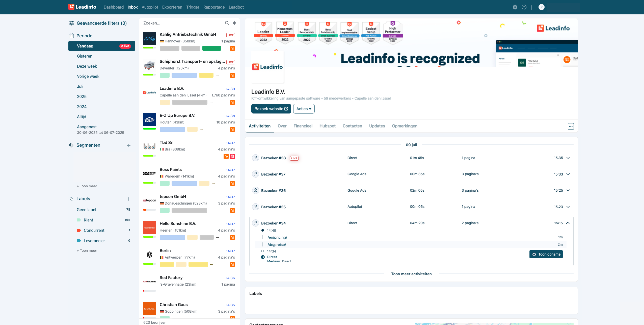Open the three-dots menu beside tabs

pyautogui.click(x=571, y=126)
